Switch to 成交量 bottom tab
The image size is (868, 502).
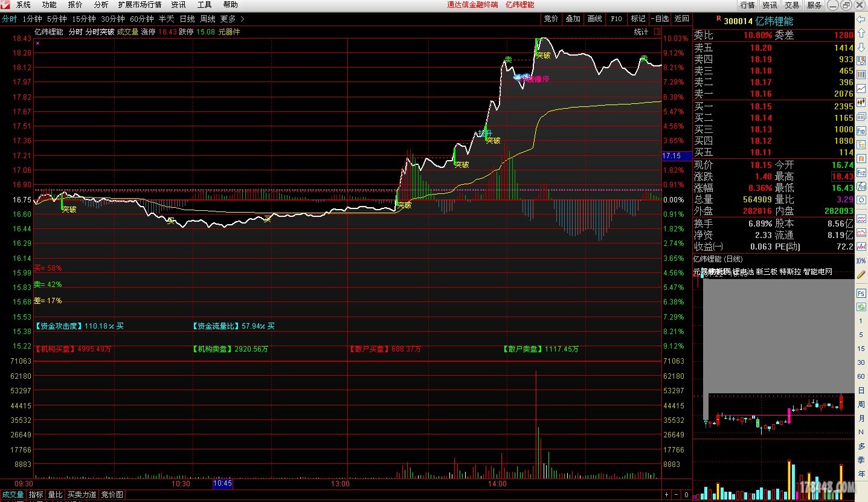13,495
